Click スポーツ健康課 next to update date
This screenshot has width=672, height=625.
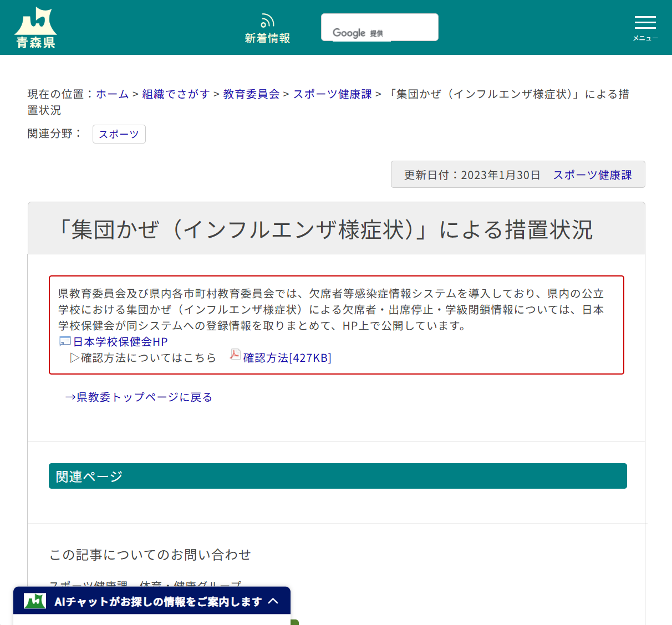(592, 174)
